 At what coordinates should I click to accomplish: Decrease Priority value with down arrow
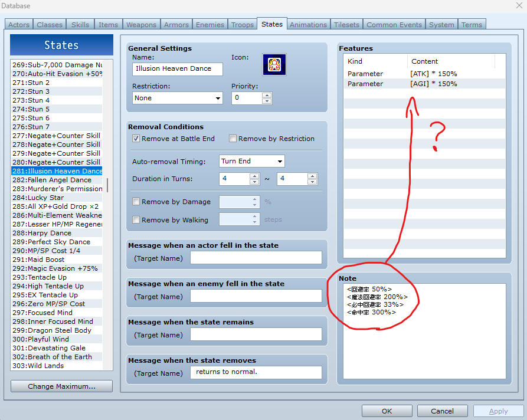coord(267,101)
